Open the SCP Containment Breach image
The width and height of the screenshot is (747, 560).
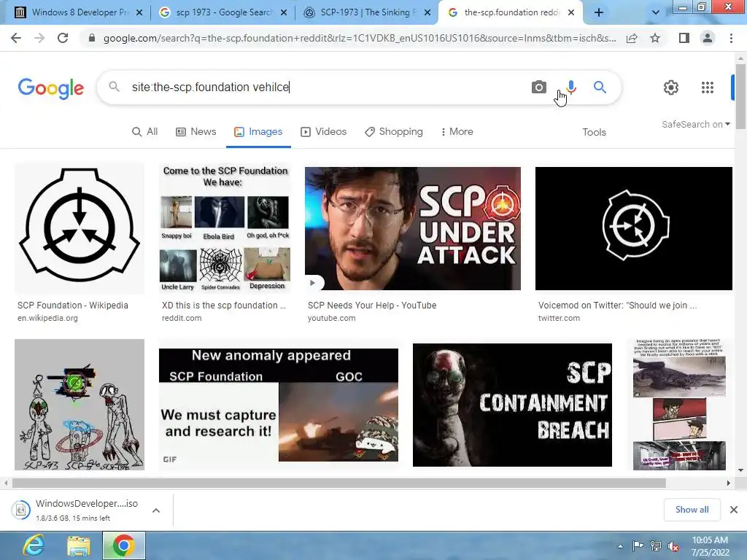(x=512, y=405)
